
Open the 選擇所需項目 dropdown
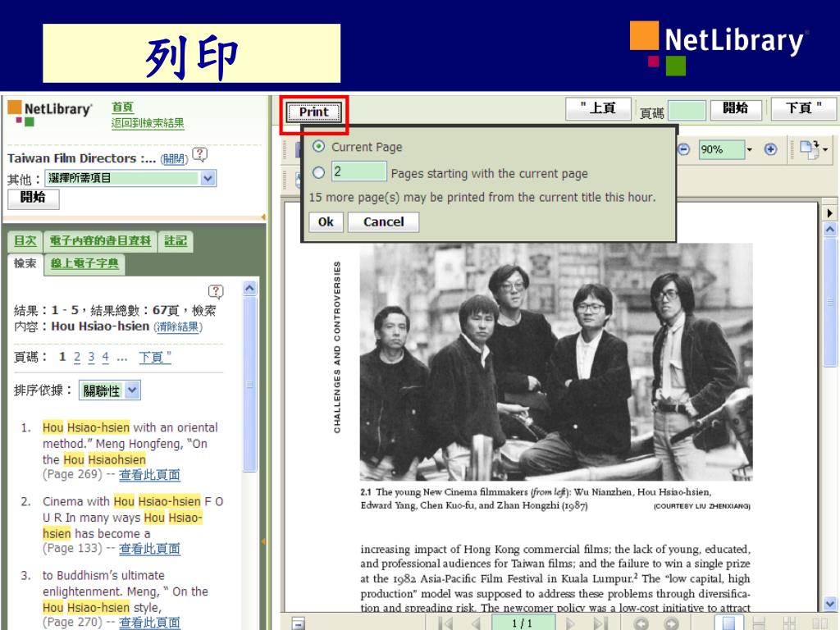tap(130, 178)
